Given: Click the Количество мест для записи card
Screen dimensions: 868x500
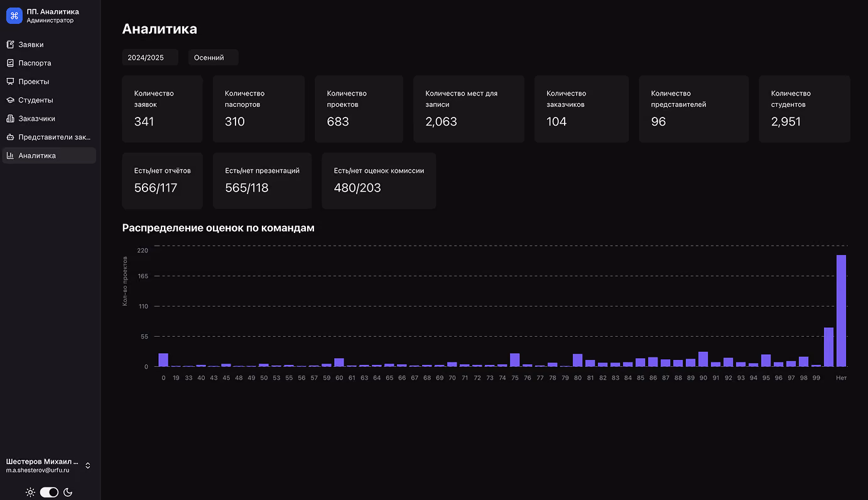Looking at the screenshot, I should pos(469,109).
